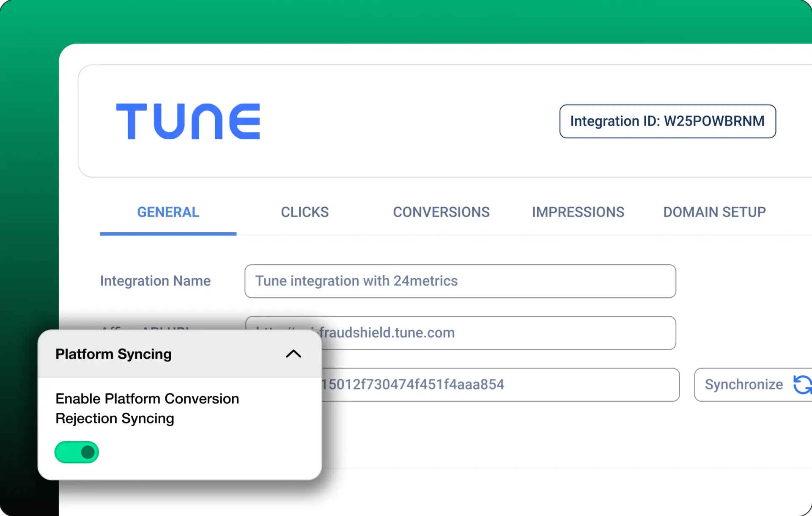This screenshot has width=812, height=516.
Task: Select the Impressions tab
Action: coord(578,212)
